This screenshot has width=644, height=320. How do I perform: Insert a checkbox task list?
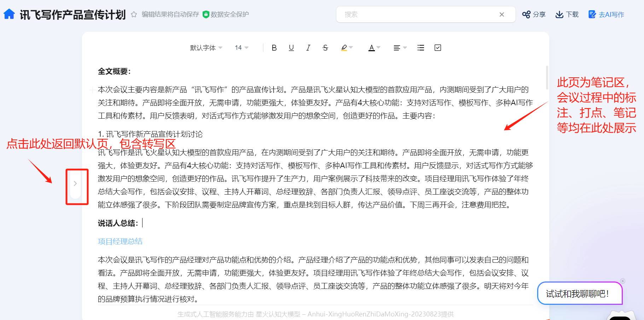[438, 48]
